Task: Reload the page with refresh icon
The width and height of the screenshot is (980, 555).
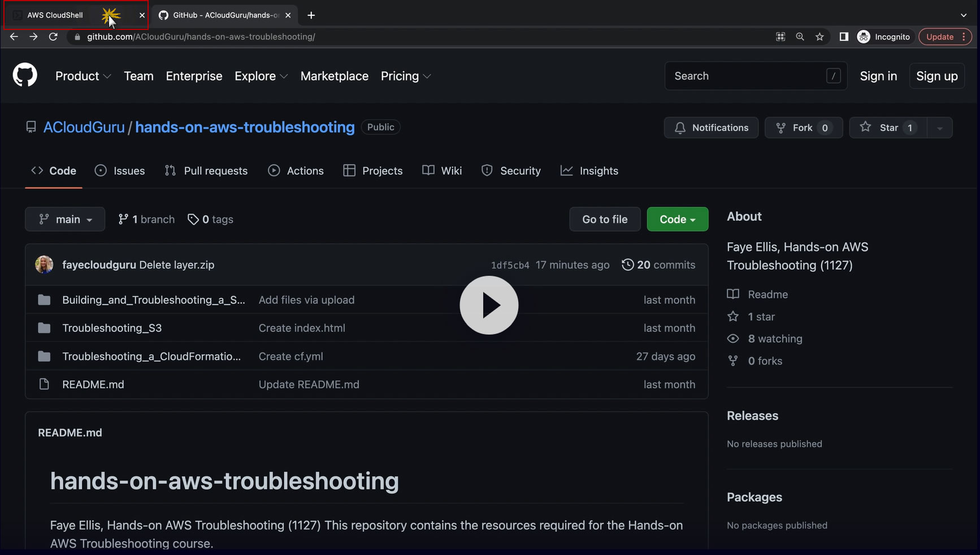Action: click(x=53, y=37)
